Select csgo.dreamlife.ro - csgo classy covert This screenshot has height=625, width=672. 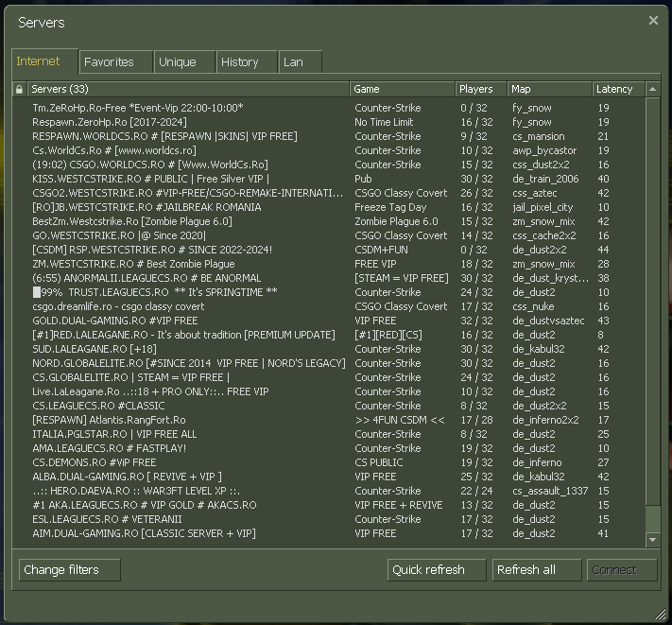(329, 306)
